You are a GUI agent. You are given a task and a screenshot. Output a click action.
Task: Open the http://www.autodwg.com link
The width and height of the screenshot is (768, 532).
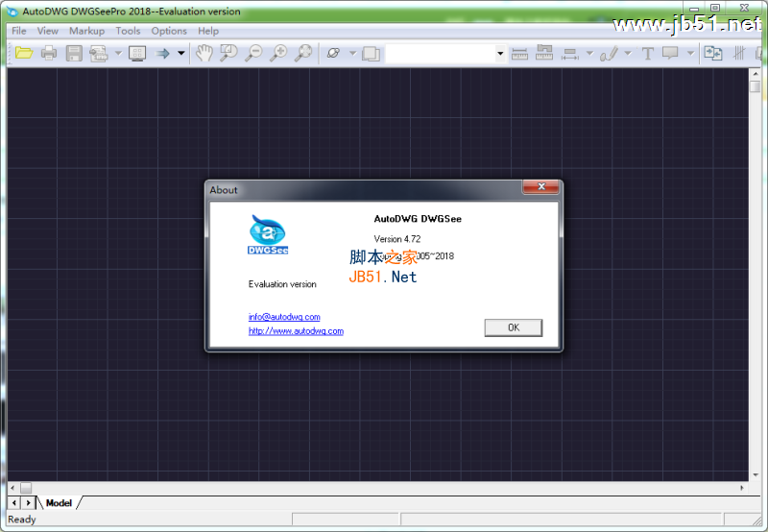(296, 331)
